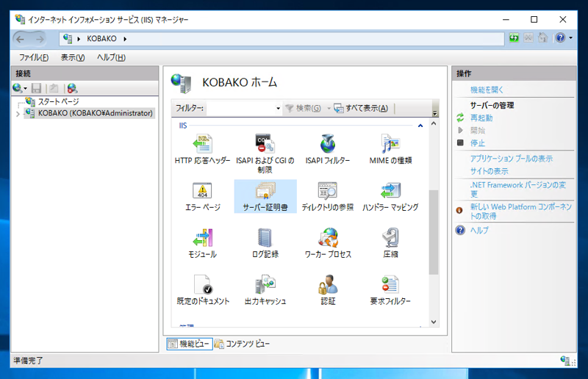Click the scroll up arrow of feature list
The image size is (588, 379).
pos(434,123)
